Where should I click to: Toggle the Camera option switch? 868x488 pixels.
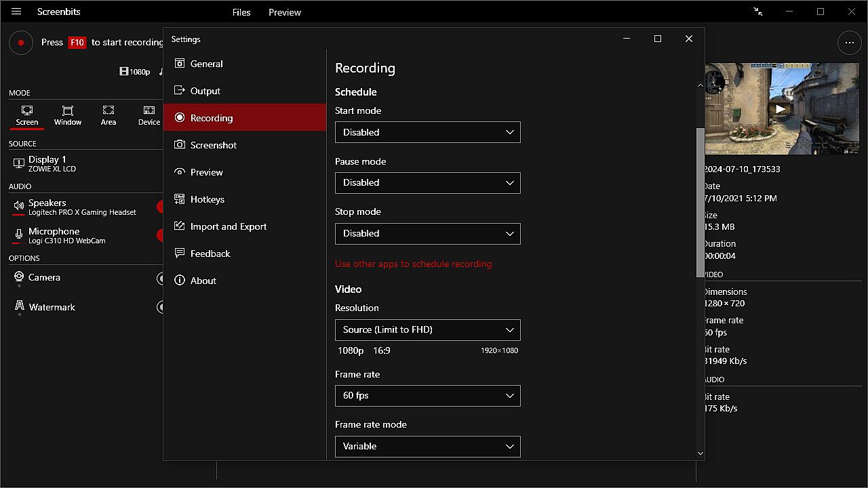[161, 278]
